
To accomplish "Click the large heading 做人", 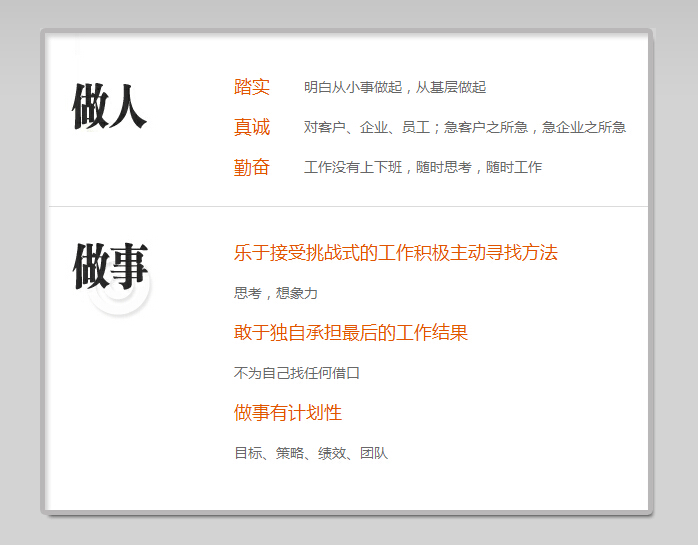I will [110, 106].
